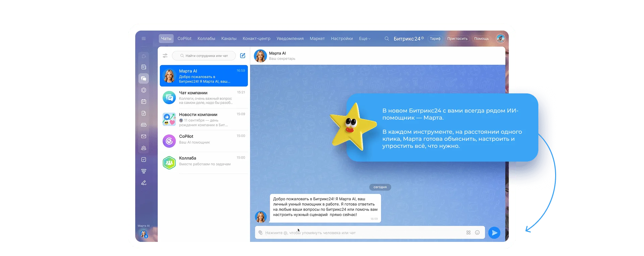
Task: Click Марта AI avatar beside welcome message
Action: [261, 217]
